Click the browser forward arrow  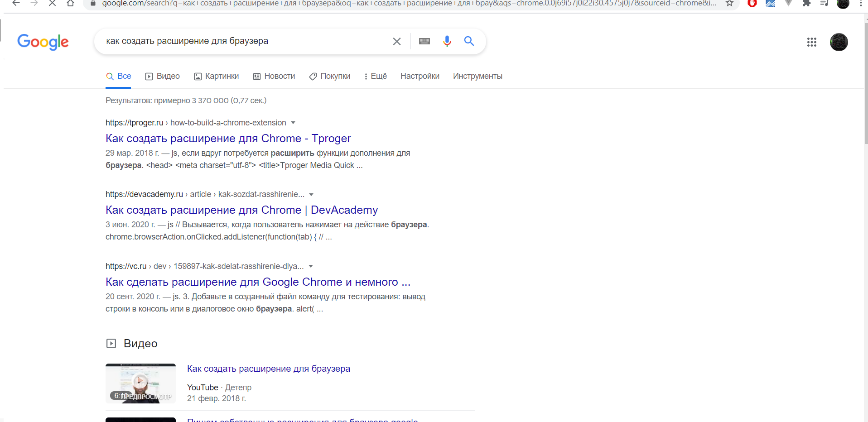[34, 3]
